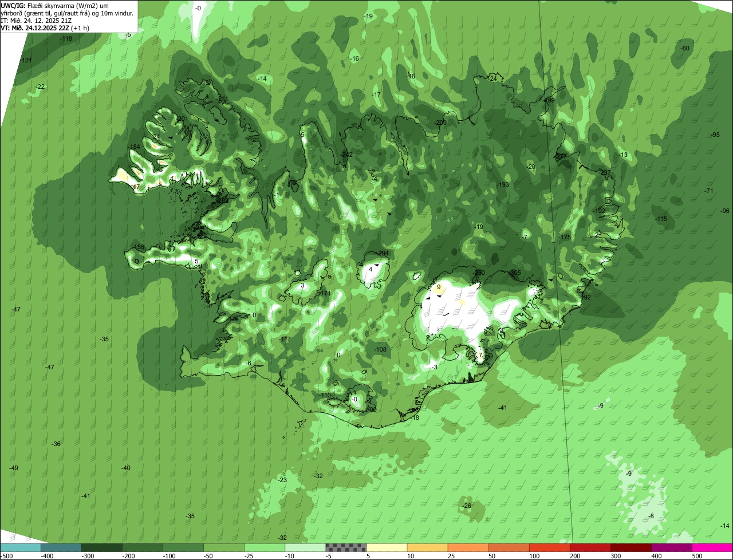
Task: Click the '-121' value near the left edge
Action: click(x=26, y=60)
